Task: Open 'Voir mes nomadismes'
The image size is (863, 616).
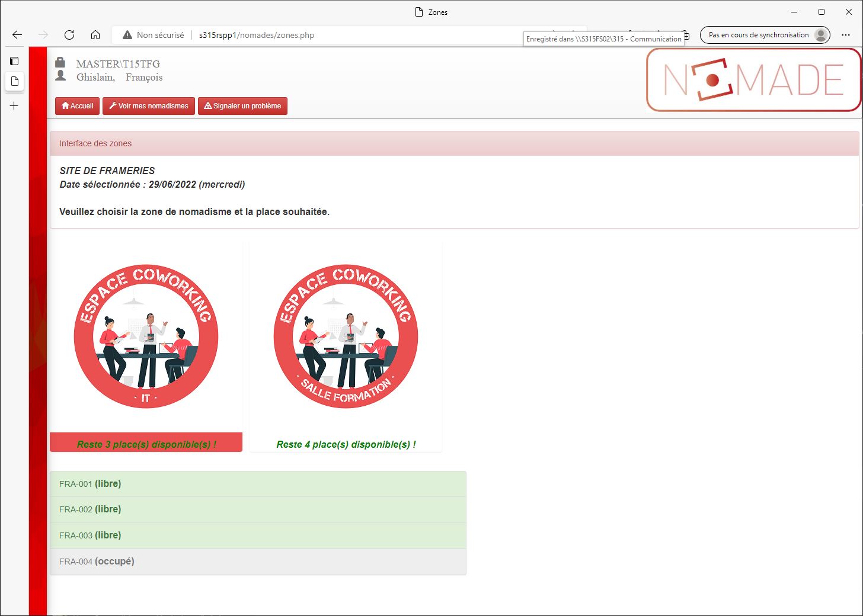Action: [x=149, y=106]
